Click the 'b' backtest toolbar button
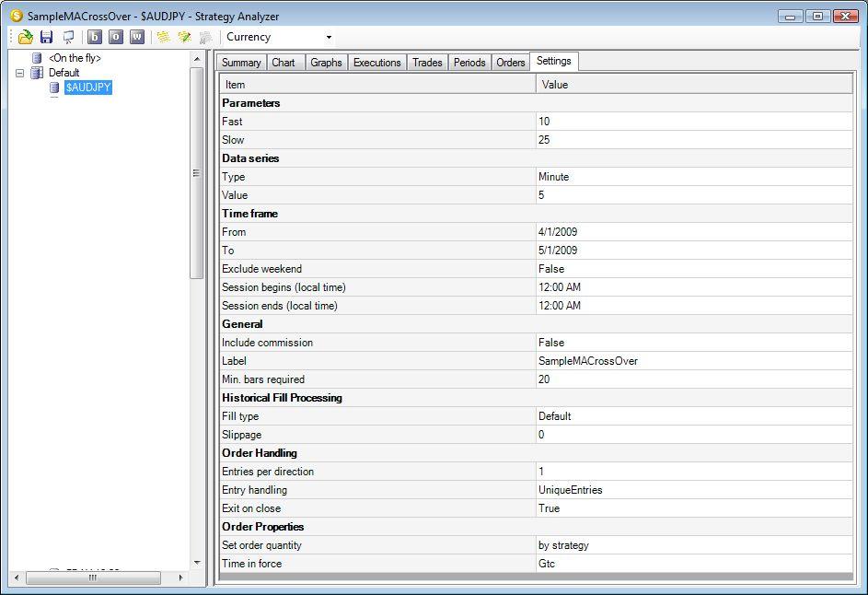Viewport: 868px width, 595px height. (95, 37)
